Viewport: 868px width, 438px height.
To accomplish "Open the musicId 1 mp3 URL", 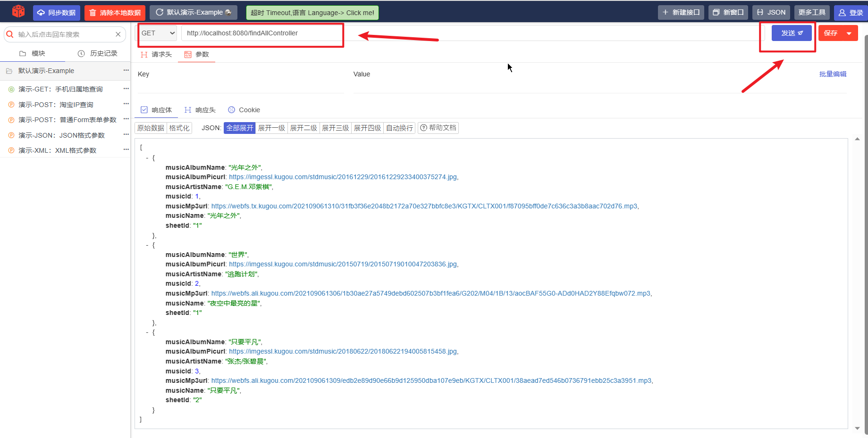I will [424, 206].
